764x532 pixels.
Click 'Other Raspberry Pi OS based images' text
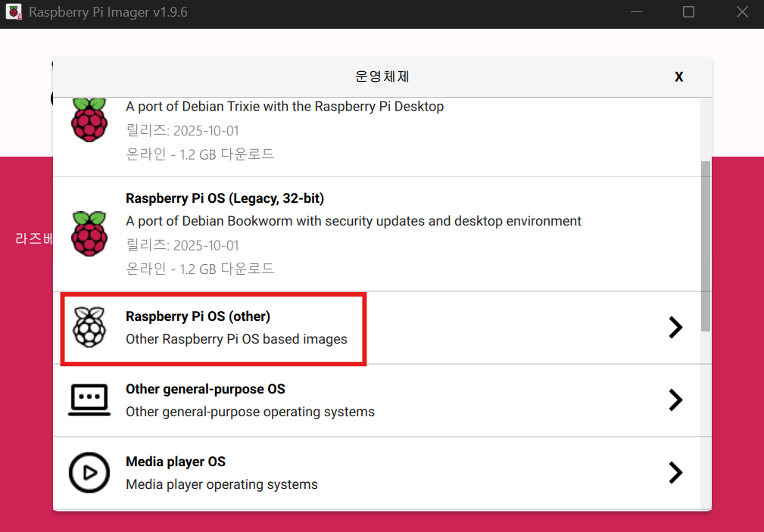point(236,339)
